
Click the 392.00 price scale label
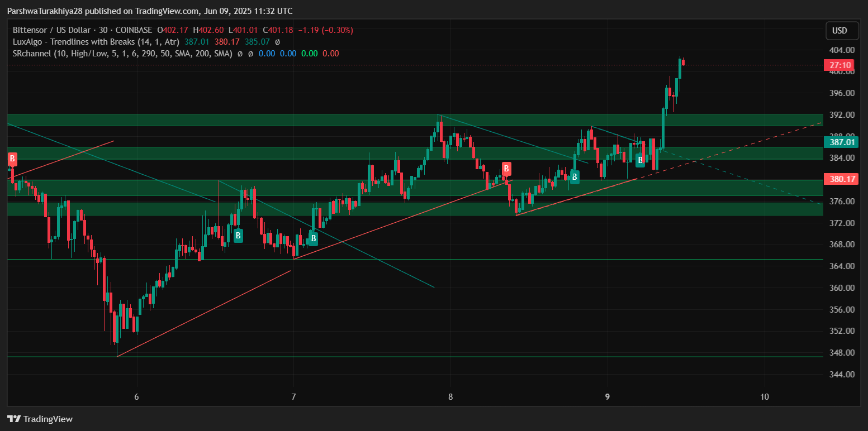pyautogui.click(x=842, y=115)
